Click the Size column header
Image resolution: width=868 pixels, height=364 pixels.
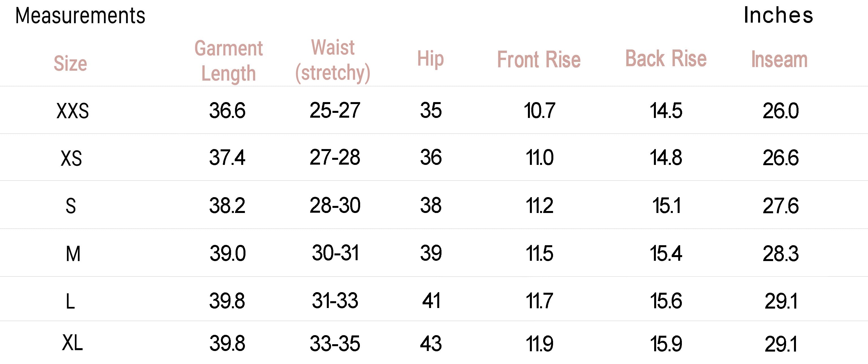pyautogui.click(x=70, y=63)
